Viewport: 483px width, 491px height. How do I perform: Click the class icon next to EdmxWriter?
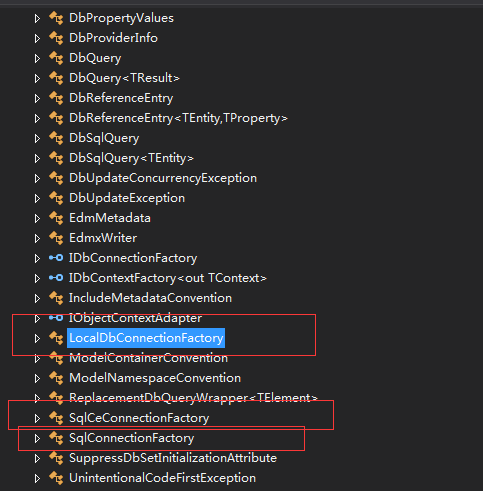coord(56,238)
